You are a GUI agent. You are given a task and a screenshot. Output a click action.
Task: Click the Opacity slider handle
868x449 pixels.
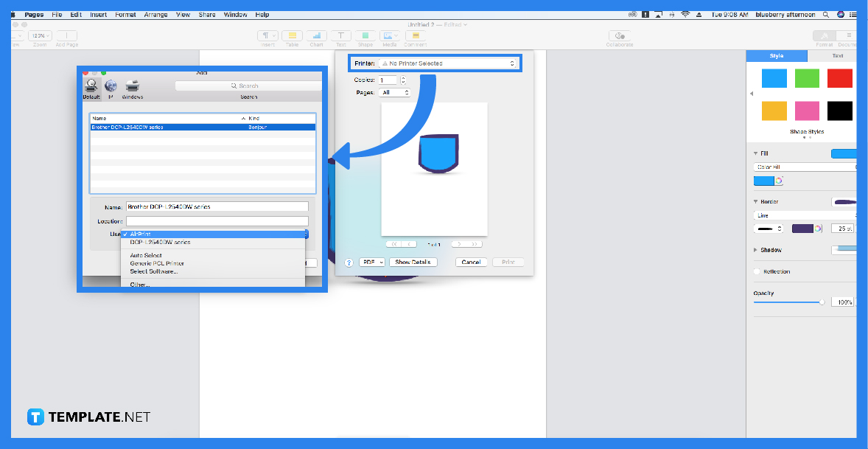click(822, 302)
